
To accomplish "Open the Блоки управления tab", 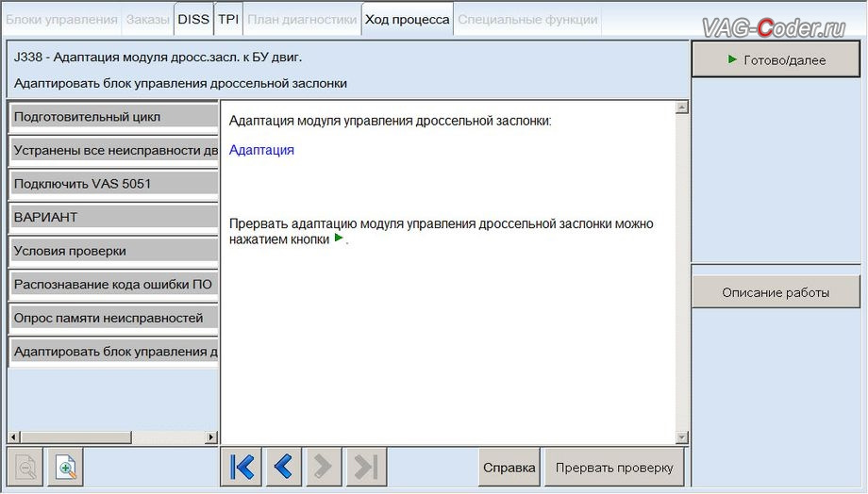I will (61, 20).
